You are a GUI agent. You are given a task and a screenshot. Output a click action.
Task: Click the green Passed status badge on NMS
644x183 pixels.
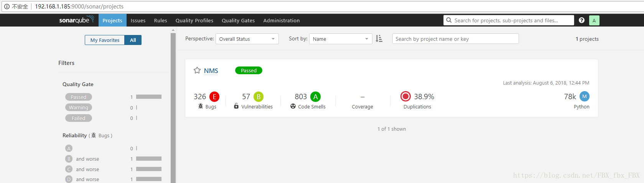click(249, 70)
